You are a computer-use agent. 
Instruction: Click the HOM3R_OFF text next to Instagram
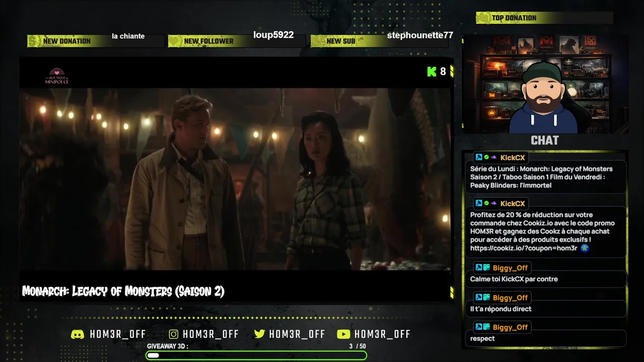pyautogui.click(x=211, y=334)
